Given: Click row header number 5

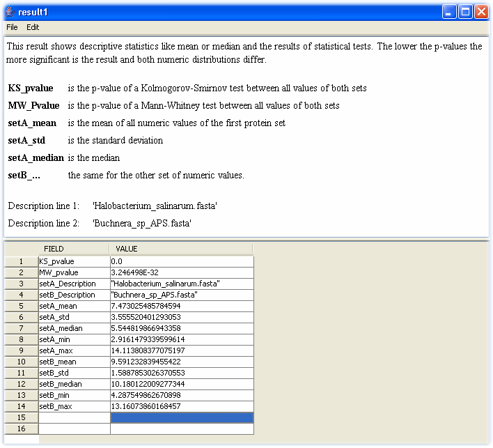Looking at the screenshot, I should pos(21,306).
